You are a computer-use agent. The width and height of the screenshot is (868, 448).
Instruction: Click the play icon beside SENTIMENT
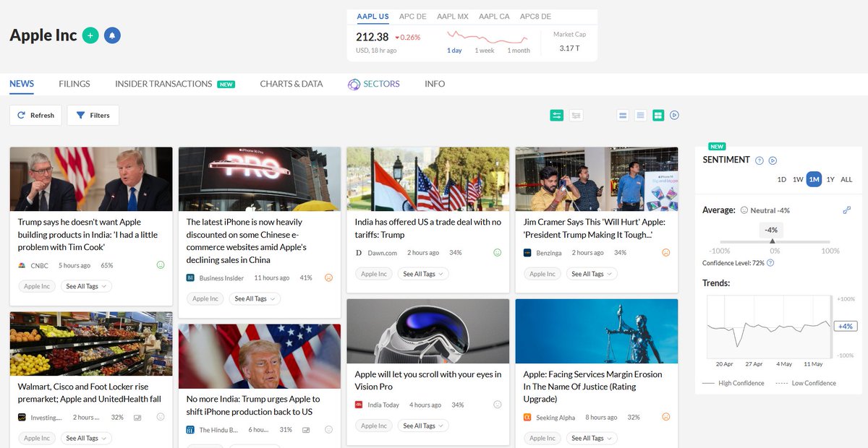tap(773, 160)
